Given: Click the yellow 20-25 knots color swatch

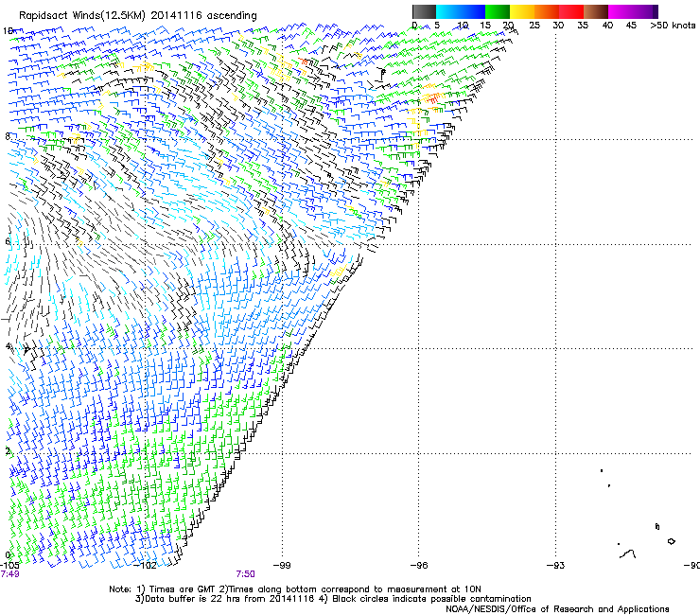Looking at the screenshot, I should 522,11.
